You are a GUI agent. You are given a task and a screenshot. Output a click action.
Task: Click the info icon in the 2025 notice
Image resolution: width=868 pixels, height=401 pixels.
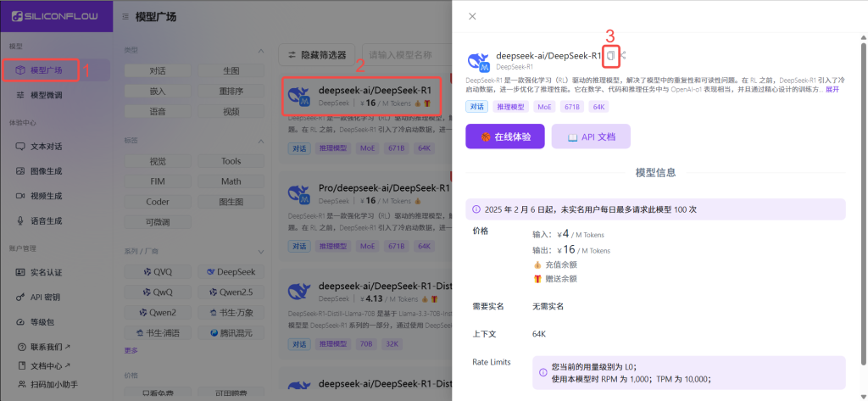[476, 209]
